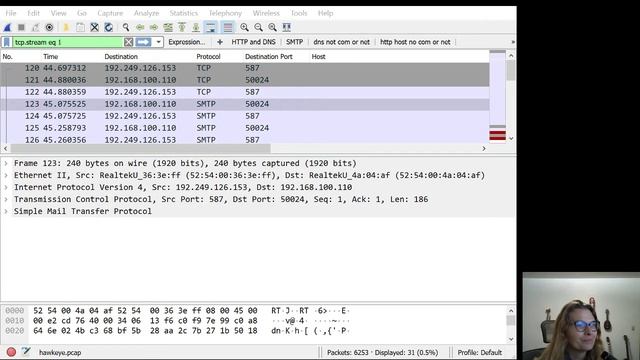Find a packet magnifier icon
The image size is (640, 360).
pyautogui.click(x=126, y=27)
